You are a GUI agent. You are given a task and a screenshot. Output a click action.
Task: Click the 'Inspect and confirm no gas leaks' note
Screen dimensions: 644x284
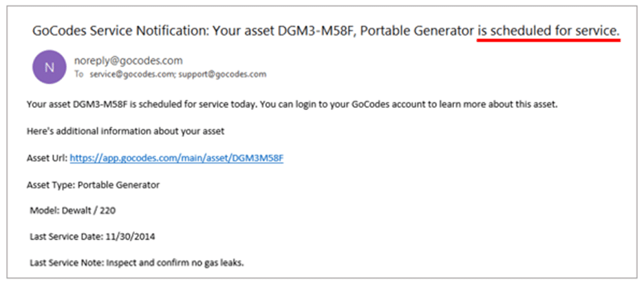coord(175,262)
